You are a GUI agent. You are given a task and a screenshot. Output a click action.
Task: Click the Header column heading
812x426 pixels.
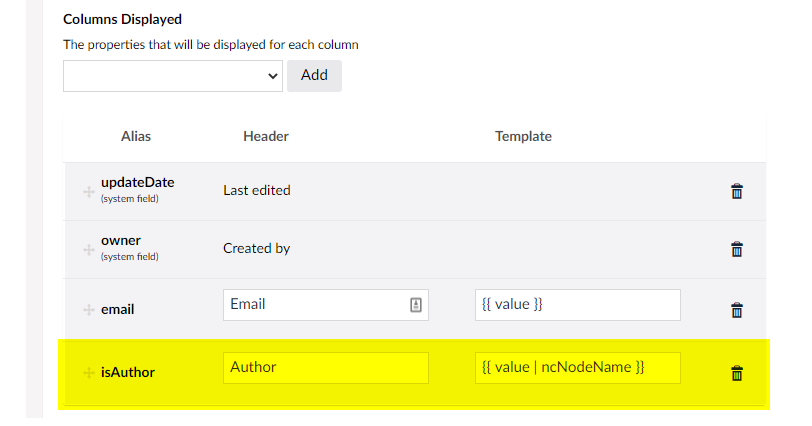point(266,137)
